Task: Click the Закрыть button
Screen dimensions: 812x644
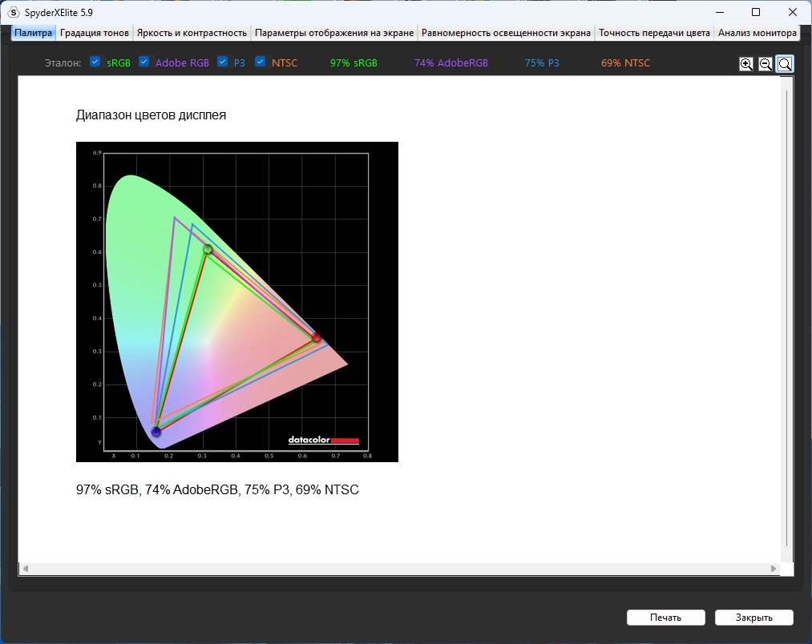Action: click(x=754, y=617)
